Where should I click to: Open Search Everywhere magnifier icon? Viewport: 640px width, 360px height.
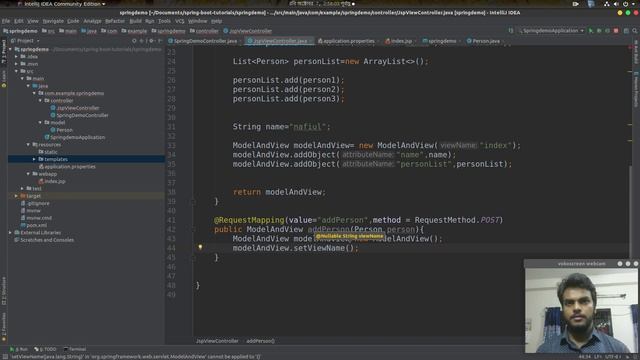pos(635,31)
